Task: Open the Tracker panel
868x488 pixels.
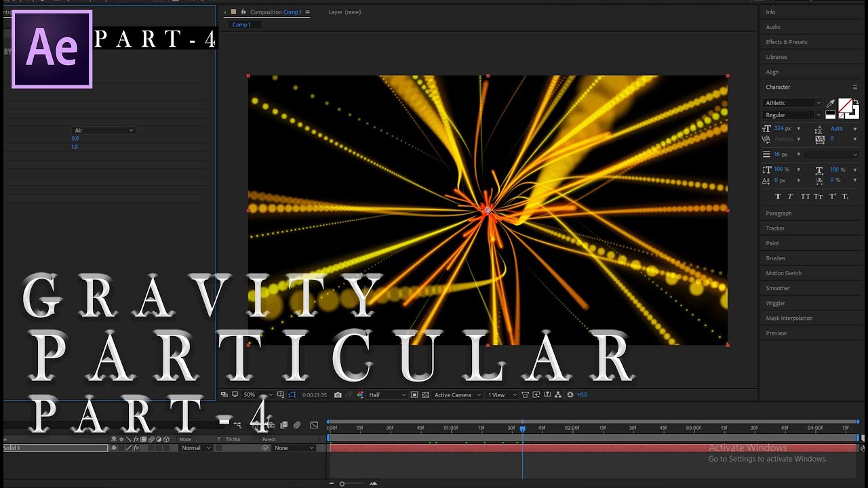Action: [x=775, y=228]
